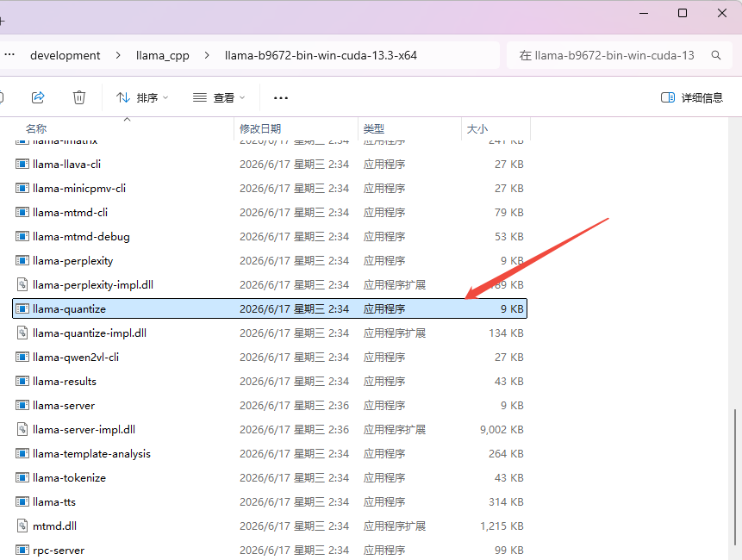Viewport: 742px width, 560px height.
Task: Open the 排序 sort dropdown
Action: click(142, 98)
